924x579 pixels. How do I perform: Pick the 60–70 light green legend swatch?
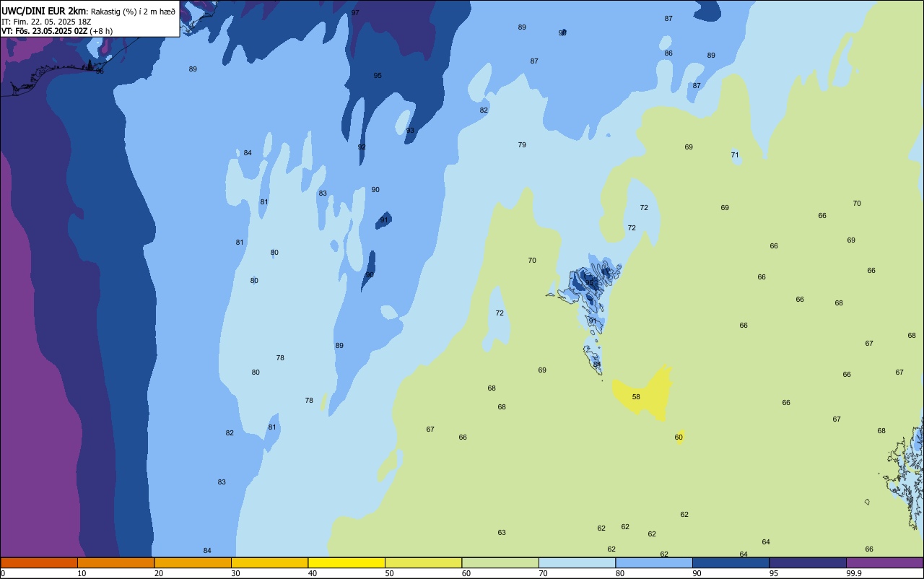500,562
